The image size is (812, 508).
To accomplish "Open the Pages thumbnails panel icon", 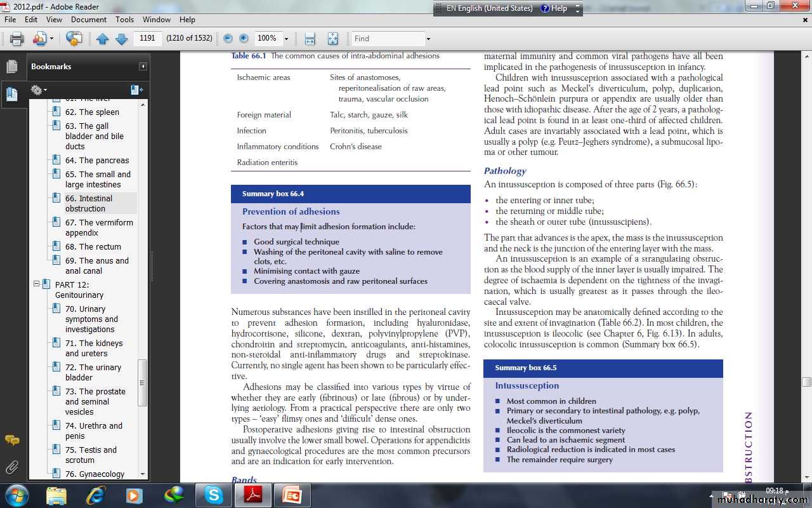I will pos(11,67).
